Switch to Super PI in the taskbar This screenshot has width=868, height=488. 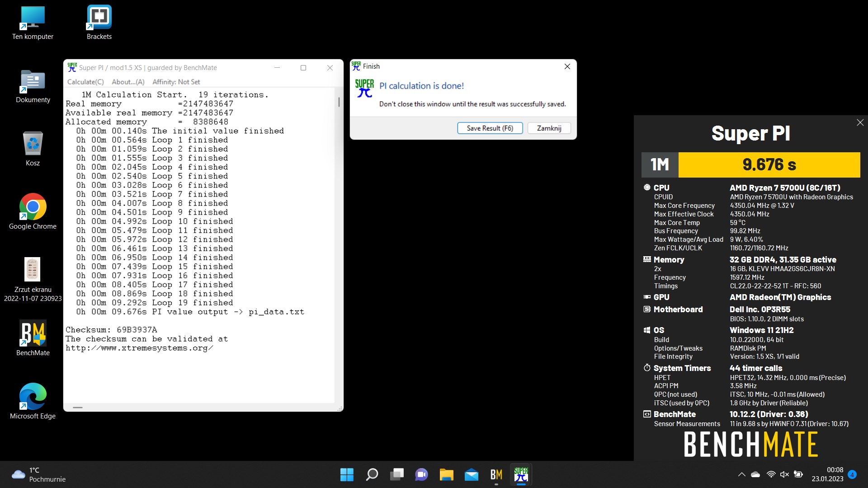[521, 474]
